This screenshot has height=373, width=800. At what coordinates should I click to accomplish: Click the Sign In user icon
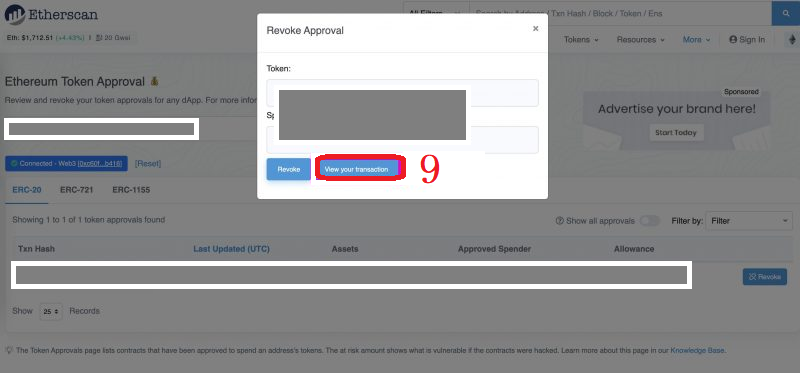[x=733, y=40]
